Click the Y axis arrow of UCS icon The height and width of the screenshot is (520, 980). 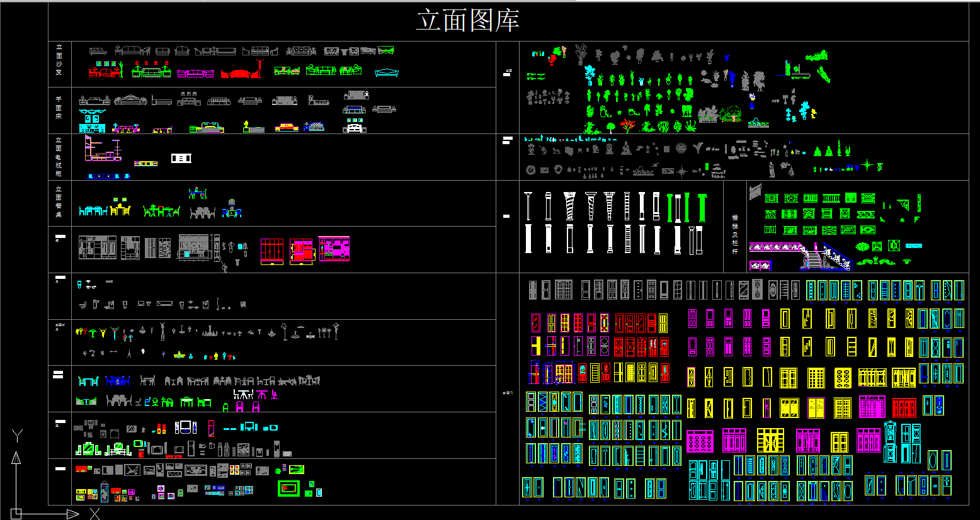pyautogui.click(x=16, y=458)
